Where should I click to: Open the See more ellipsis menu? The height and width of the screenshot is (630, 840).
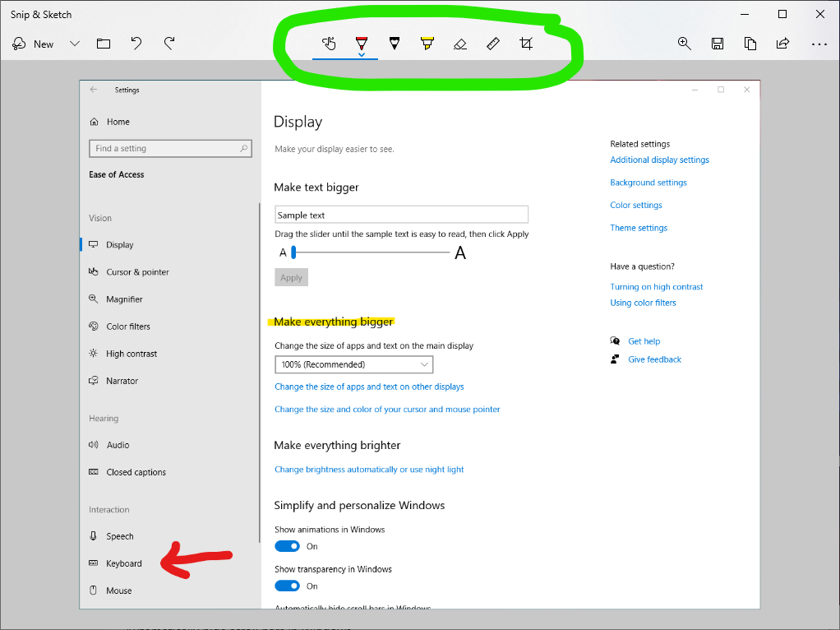pos(819,44)
